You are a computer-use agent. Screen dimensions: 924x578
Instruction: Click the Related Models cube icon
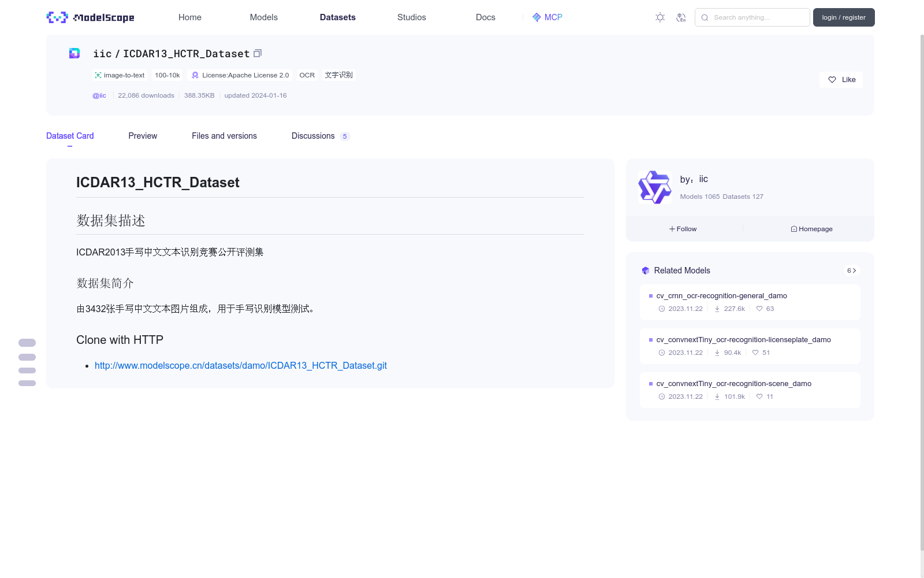[x=646, y=271]
